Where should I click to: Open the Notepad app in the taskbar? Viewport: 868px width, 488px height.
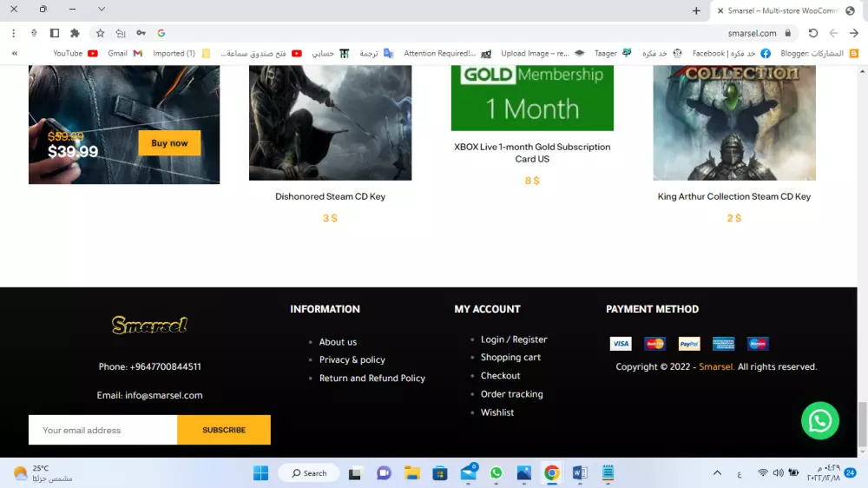608,473
